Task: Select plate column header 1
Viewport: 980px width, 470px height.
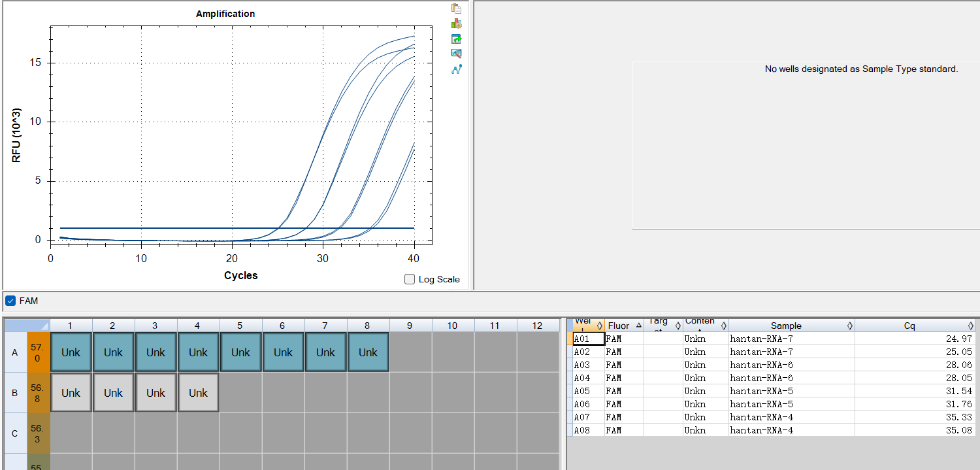Action: click(71, 326)
